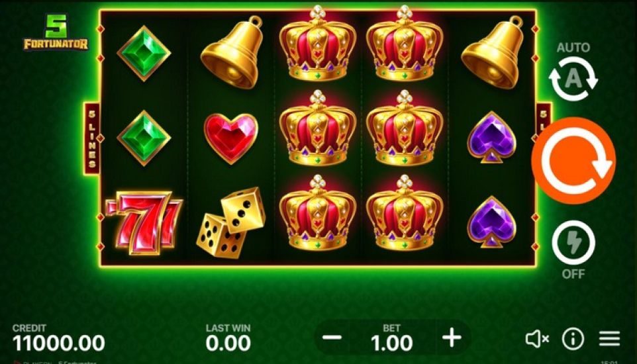Screen dimensions: 637x364
Task: Click the bell on fifth reel
Action: click(493, 52)
